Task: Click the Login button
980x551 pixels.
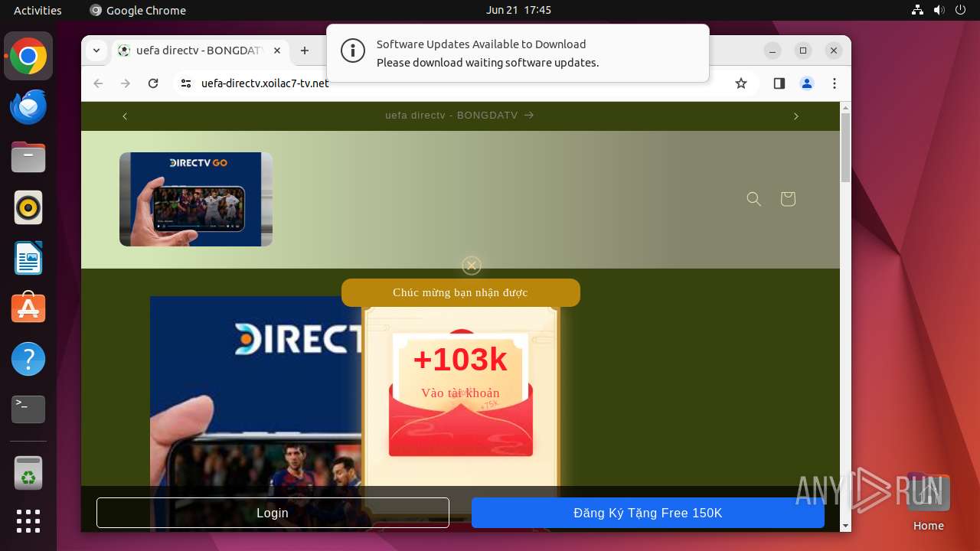Action: click(273, 513)
